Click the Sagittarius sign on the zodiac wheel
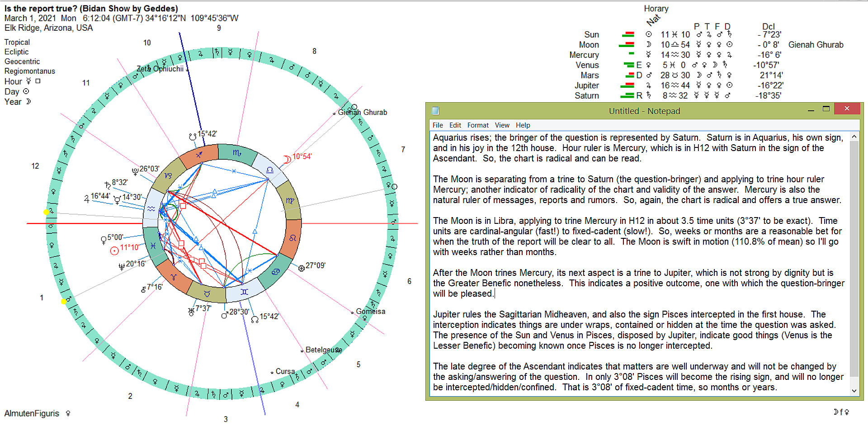This screenshot has height=426, width=868. tap(199, 155)
